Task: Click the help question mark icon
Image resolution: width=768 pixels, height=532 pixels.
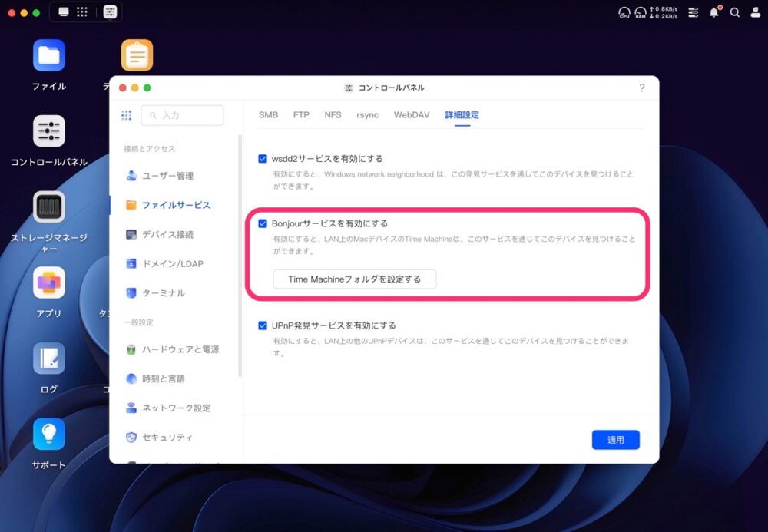Action: click(642, 88)
